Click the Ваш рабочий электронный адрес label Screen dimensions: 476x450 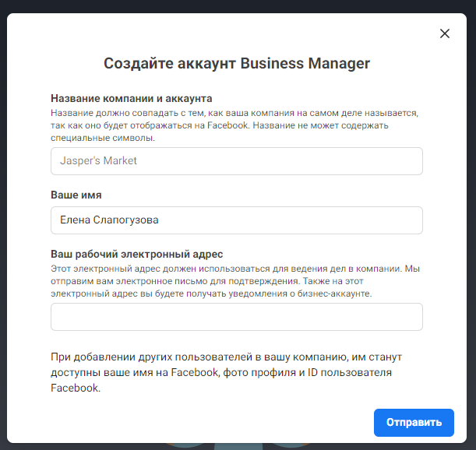point(137,254)
